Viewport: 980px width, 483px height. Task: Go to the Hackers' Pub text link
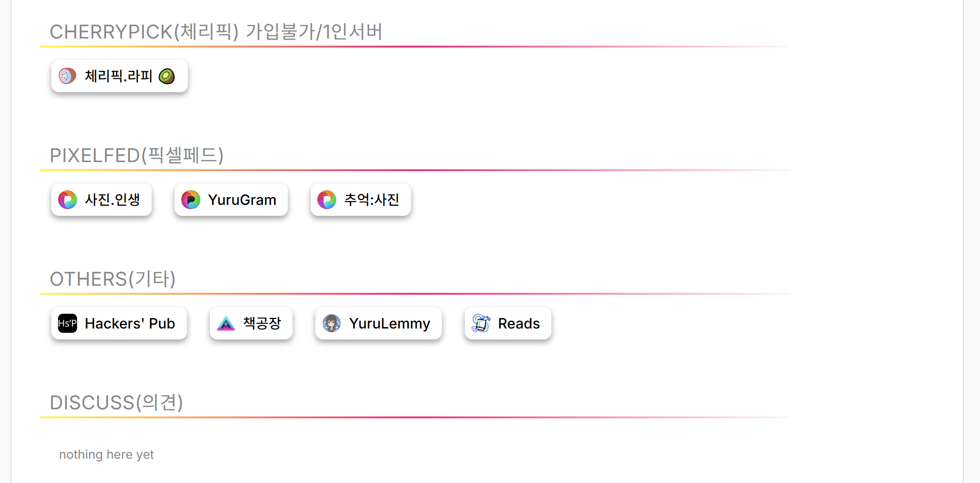coord(130,323)
